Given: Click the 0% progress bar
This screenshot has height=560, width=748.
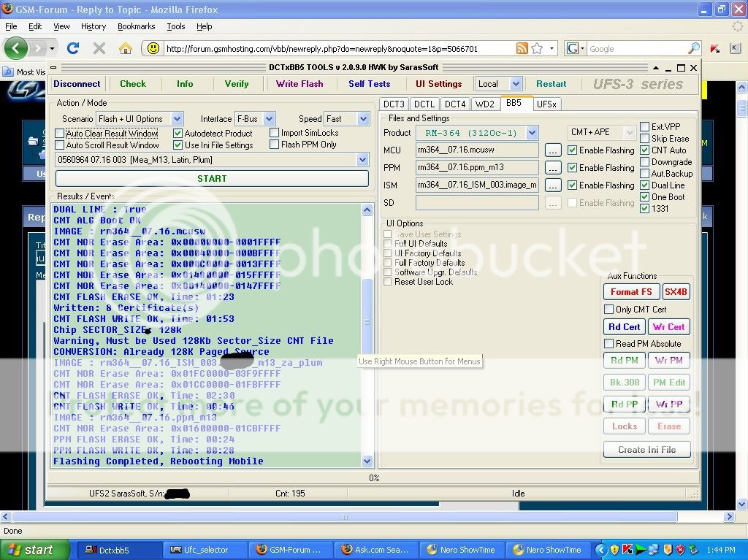Looking at the screenshot, I should (373, 478).
